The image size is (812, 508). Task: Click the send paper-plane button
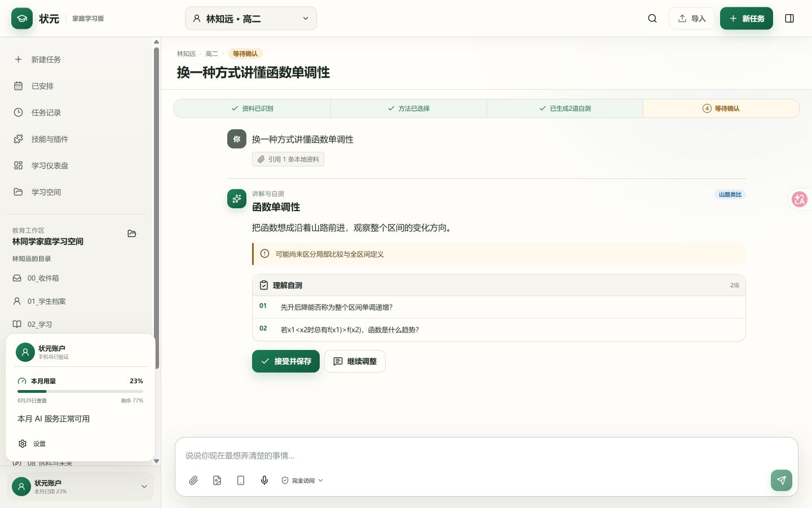tap(782, 480)
